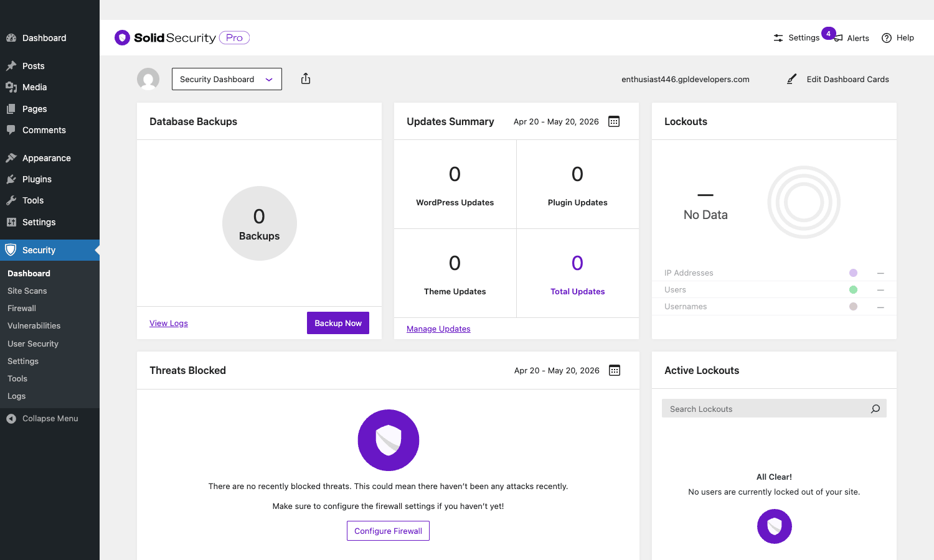This screenshot has width=934, height=560.
Task: Click the Threats Blocked Apr 20 - May 20 range
Action: (557, 370)
